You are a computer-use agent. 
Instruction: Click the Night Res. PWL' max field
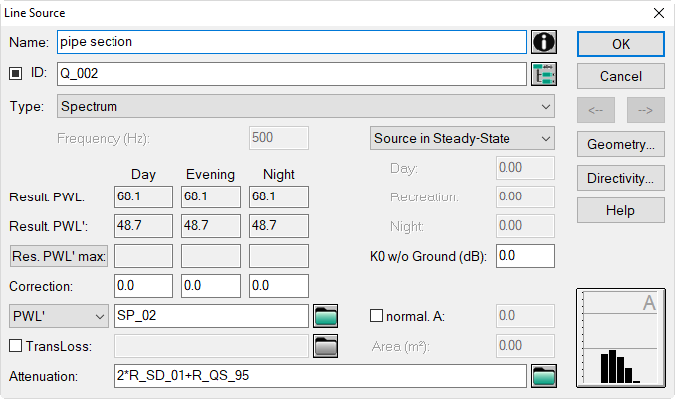point(279,256)
